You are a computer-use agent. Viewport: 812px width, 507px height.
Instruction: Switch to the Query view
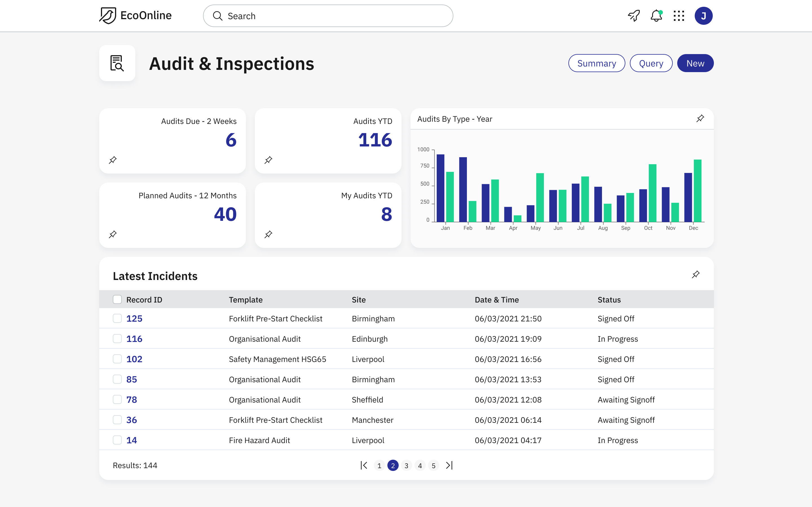click(651, 63)
